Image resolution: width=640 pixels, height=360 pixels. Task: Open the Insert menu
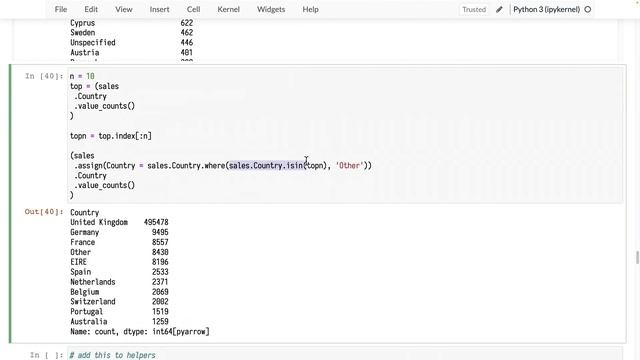pos(159,9)
